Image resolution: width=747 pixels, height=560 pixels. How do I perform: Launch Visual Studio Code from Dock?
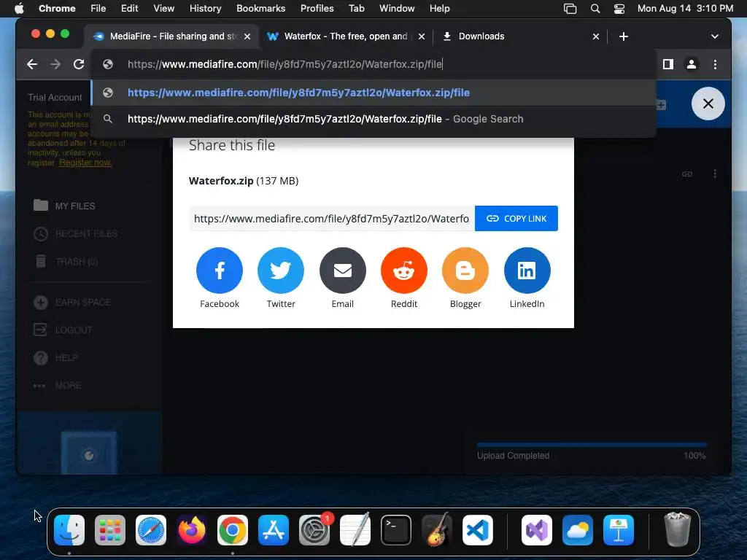[478, 530]
